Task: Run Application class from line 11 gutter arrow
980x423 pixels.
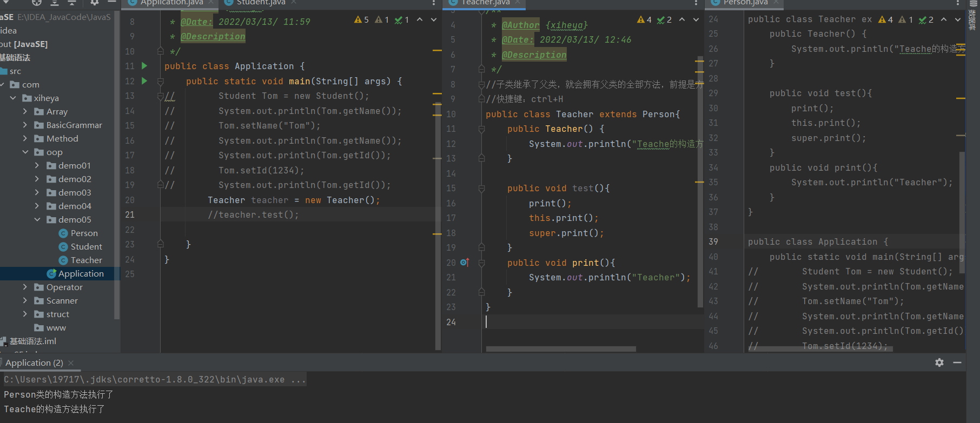Action: (144, 66)
